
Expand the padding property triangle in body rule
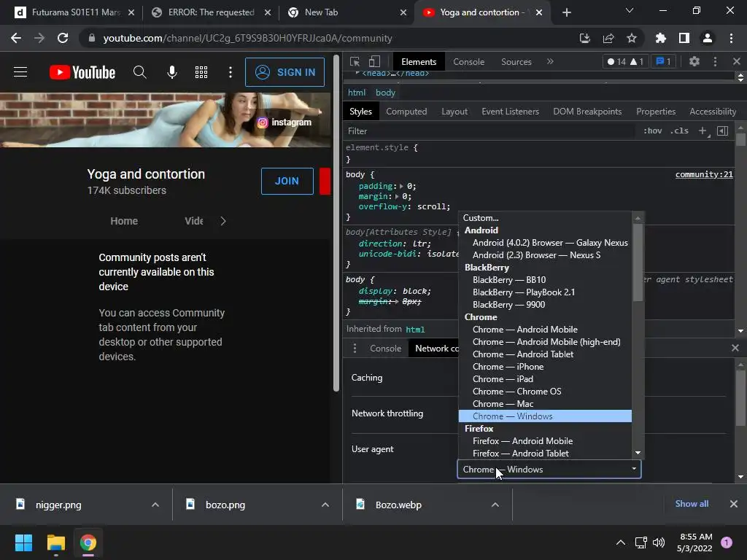(x=401, y=186)
